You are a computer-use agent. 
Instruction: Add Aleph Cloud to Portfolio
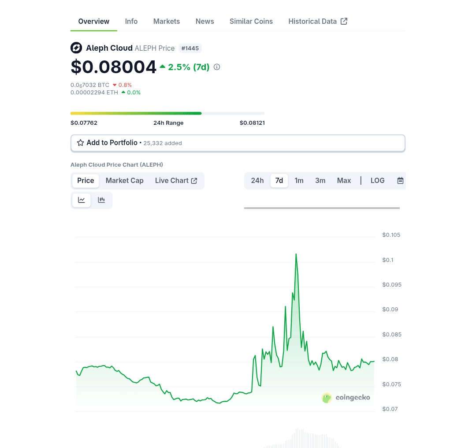point(238,143)
